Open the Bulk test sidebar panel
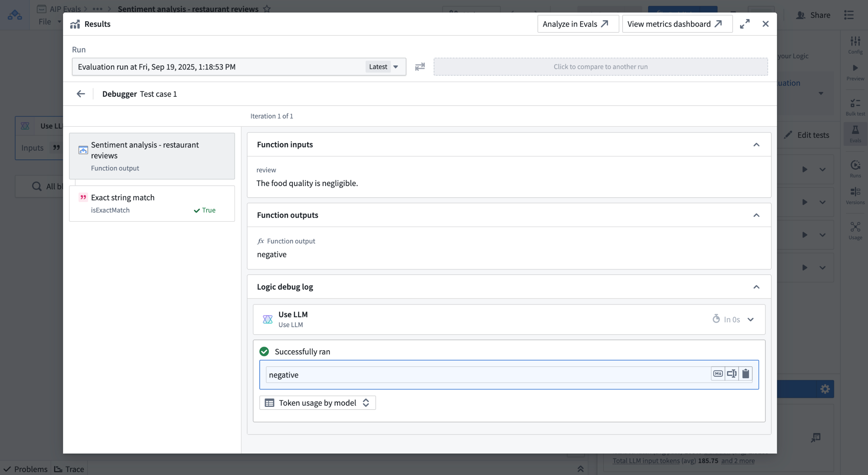Screen dimensions: 868x475 tap(855, 107)
